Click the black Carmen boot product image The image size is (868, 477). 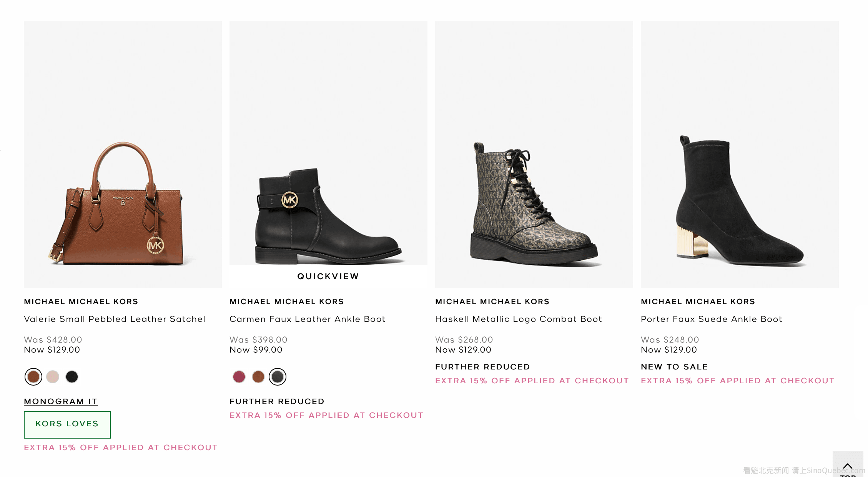tap(328, 215)
